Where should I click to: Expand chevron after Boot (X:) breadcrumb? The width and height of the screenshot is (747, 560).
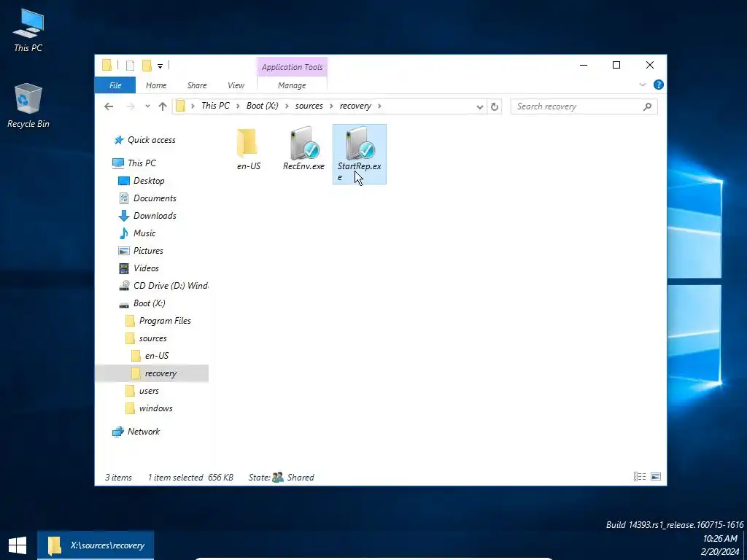click(287, 106)
